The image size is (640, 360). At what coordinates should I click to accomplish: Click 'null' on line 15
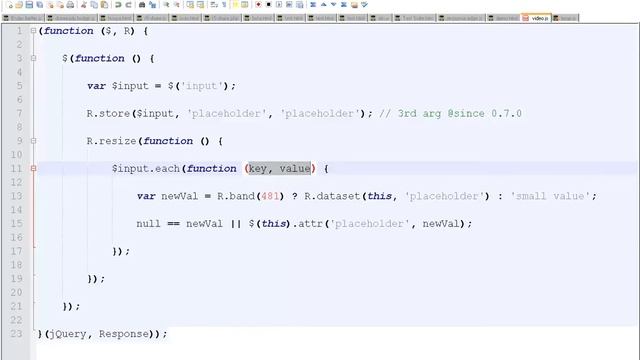click(149, 224)
